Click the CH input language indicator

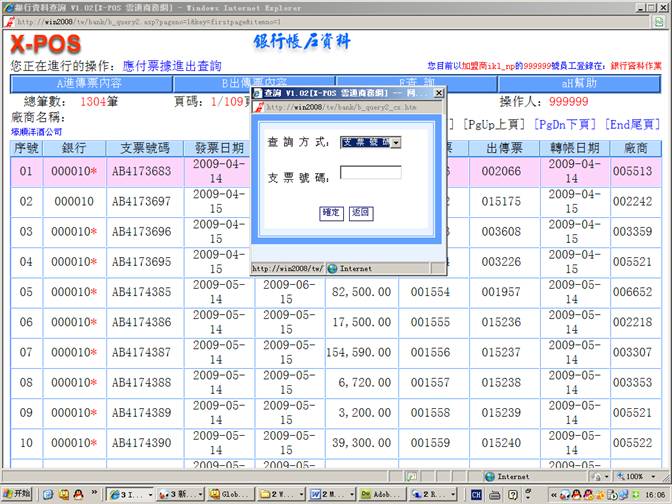[476, 494]
